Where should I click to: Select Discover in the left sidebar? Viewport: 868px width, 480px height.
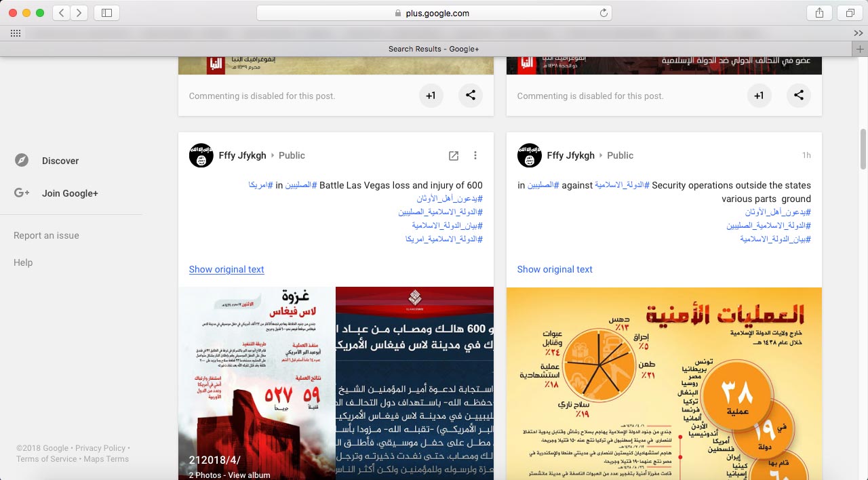tap(60, 161)
